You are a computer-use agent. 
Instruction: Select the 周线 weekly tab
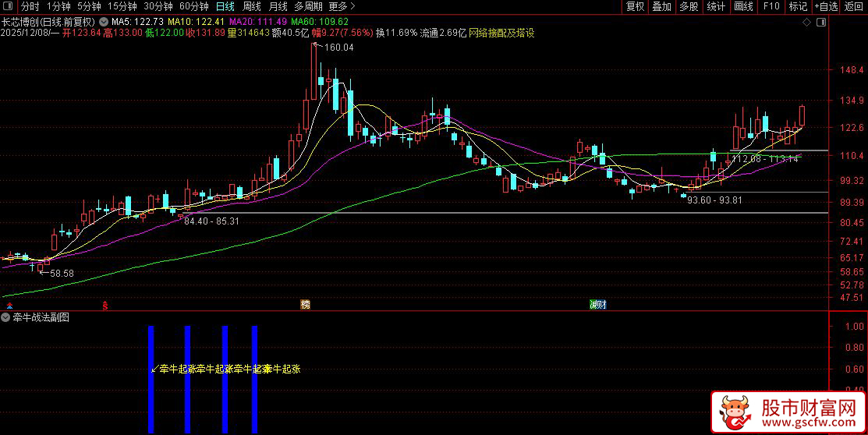click(x=252, y=7)
